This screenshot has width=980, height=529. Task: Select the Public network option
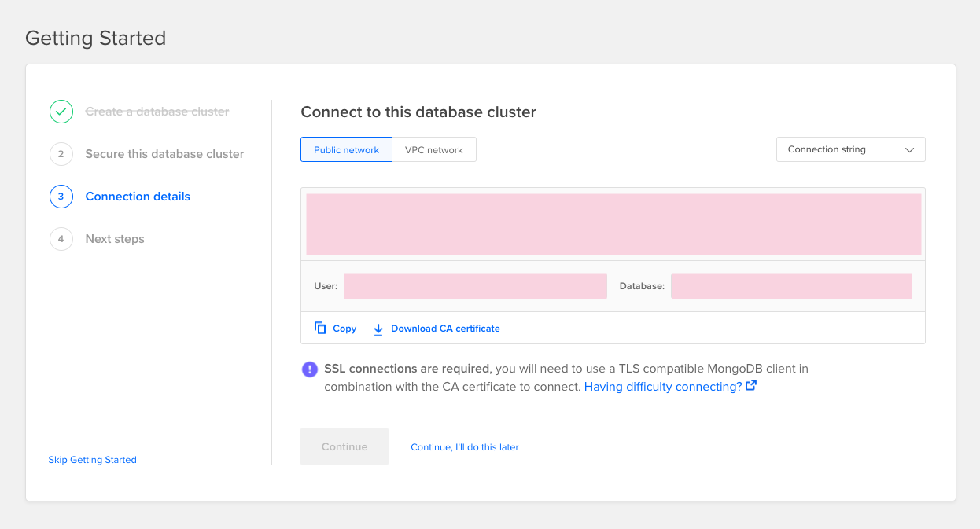tap(346, 150)
